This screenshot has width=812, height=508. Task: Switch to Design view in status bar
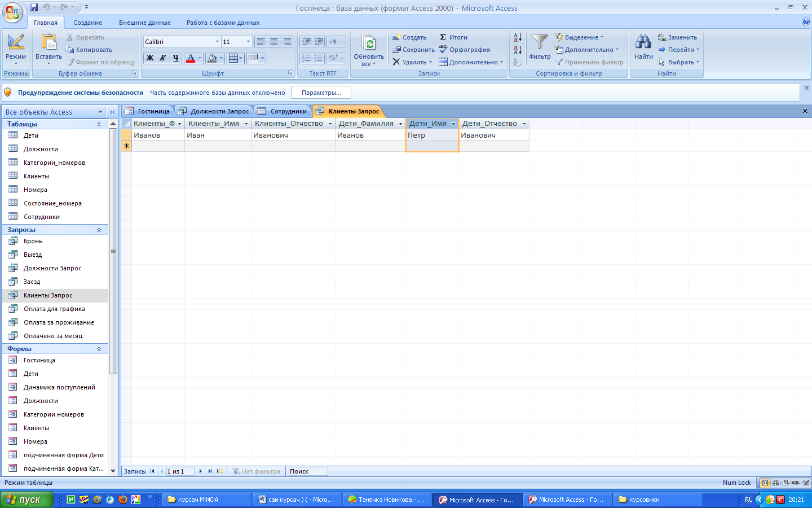(x=806, y=483)
